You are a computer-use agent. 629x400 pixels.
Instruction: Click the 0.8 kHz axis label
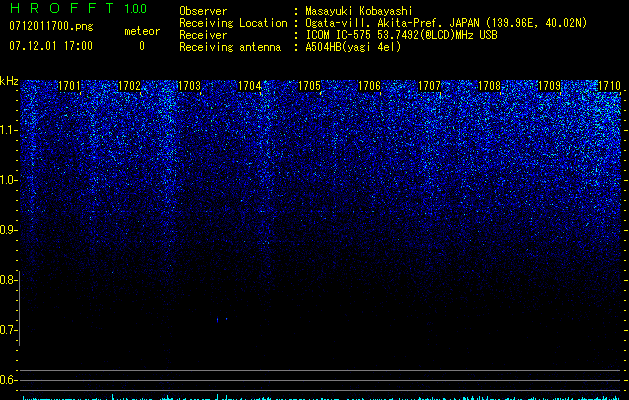click(8, 280)
